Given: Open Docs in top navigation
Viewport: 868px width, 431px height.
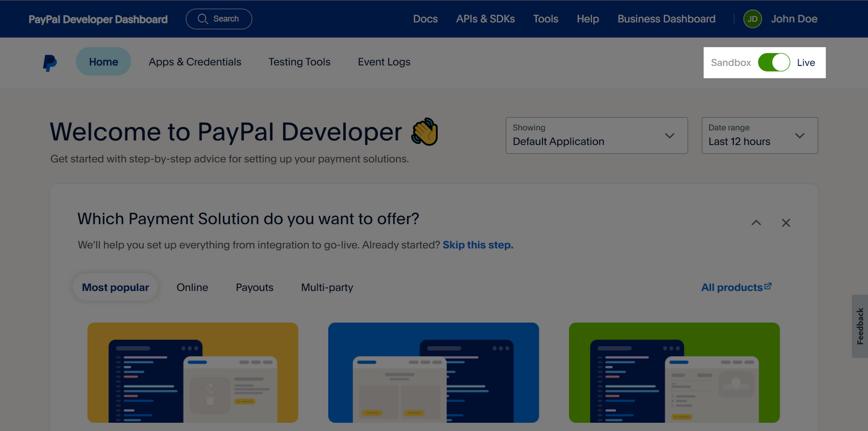Looking at the screenshot, I should [425, 19].
